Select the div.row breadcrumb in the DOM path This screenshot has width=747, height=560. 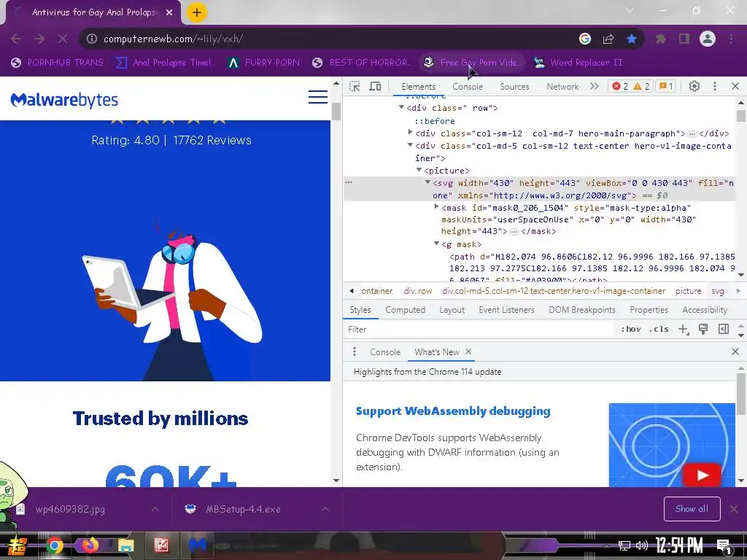[418, 290]
